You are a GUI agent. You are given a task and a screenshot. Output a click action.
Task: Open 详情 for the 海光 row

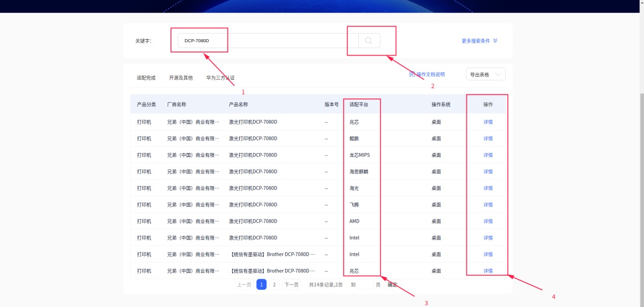coord(488,188)
